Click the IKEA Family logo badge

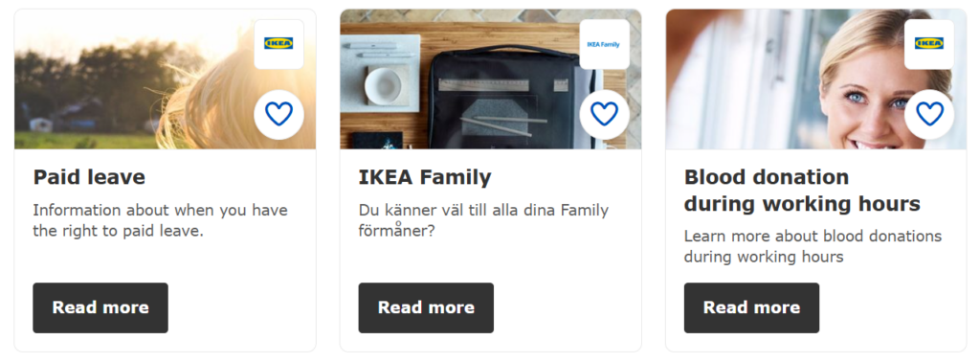pos(605,44)
